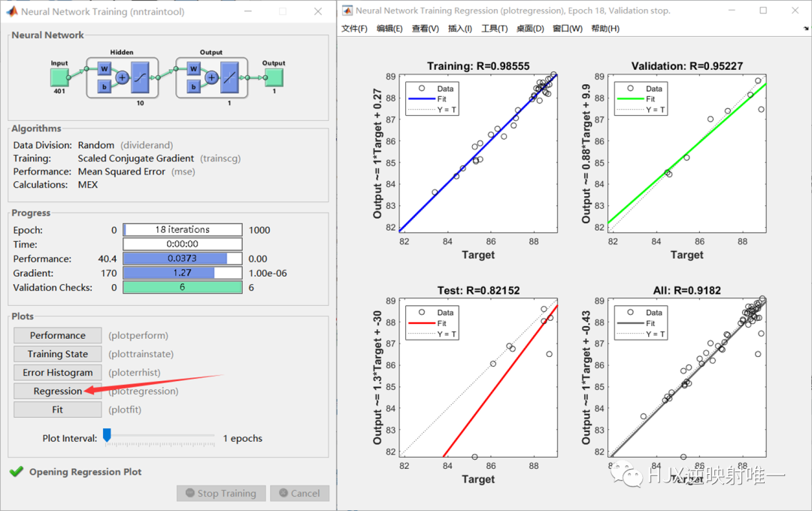The image size is (812, 511).
Task: Click the Hidden layer W weight block
Action: click(x=104, y=69)
